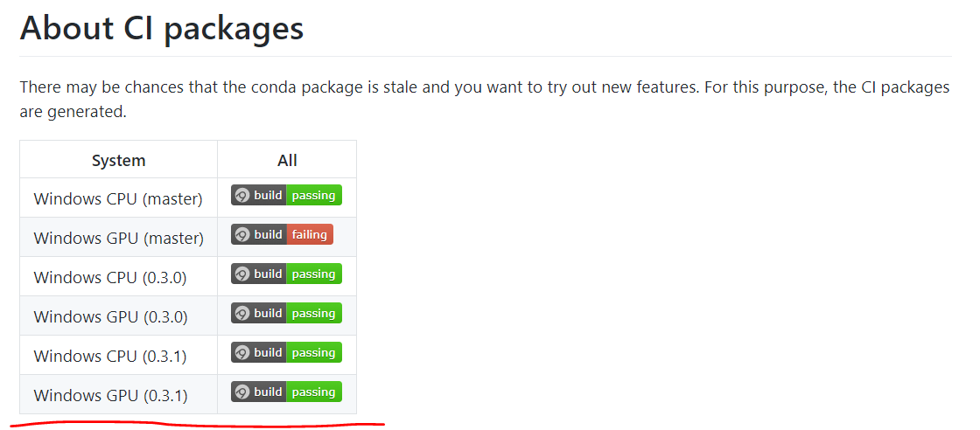This screenshot has height=430, width=980.
Task: Open passing status for Windows GPU (0.3.0)
Action: point(314,313)
